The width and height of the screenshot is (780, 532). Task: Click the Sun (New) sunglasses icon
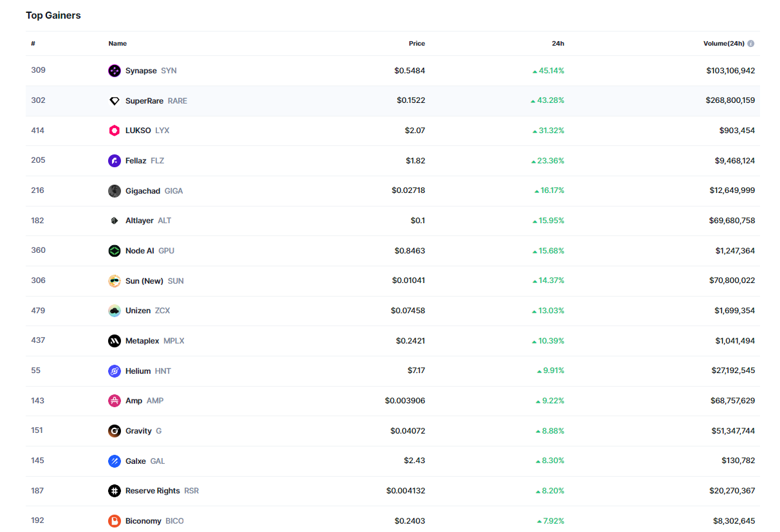[x=115, y=281]
